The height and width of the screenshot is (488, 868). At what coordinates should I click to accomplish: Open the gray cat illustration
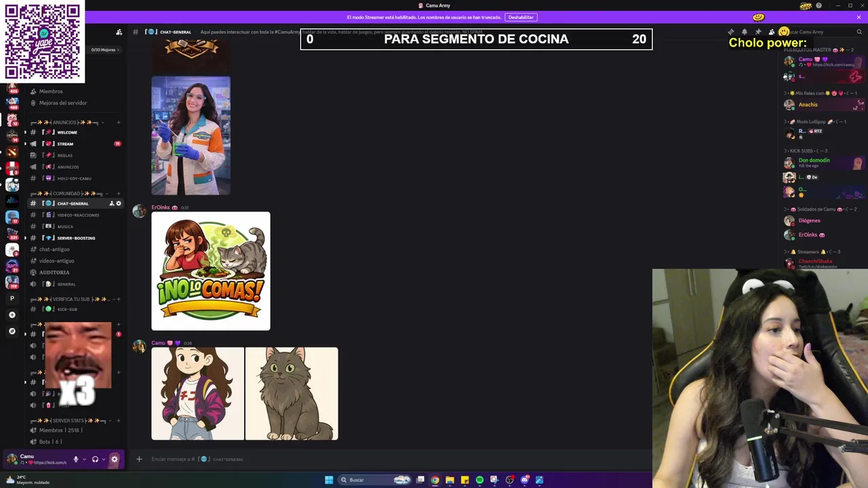(292, 394)
